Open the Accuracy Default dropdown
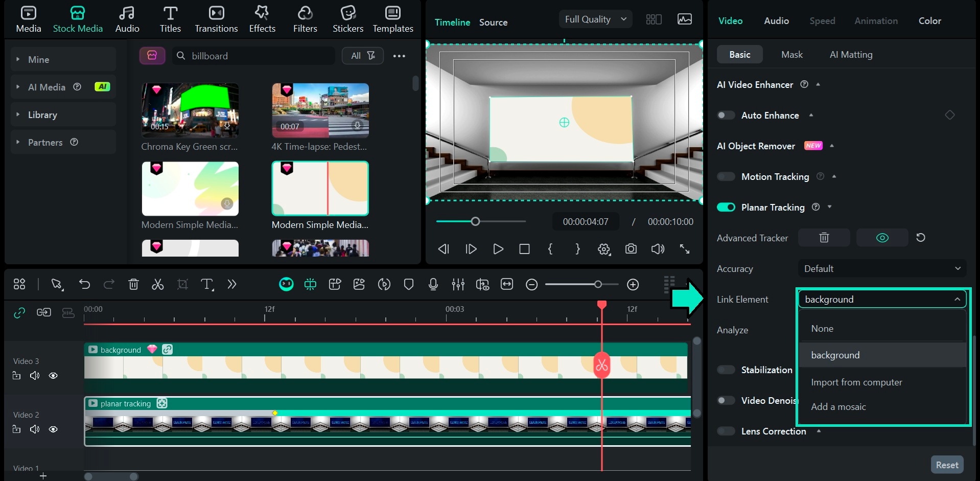 click(882, 268)
